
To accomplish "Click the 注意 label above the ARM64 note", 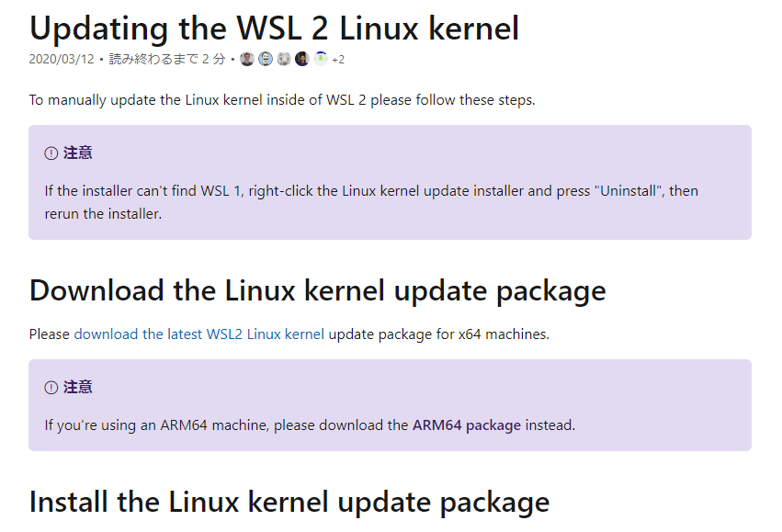I will click(x=78, y=388).
